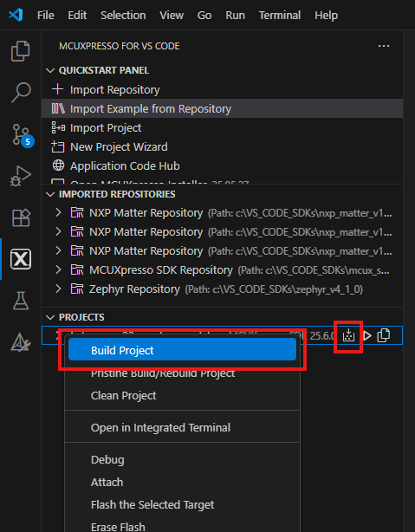Image resolution: width=415 pixels, height=532 pixels.
Task: Click the plus icon beside Import Repository
Action: pos(58,89)
